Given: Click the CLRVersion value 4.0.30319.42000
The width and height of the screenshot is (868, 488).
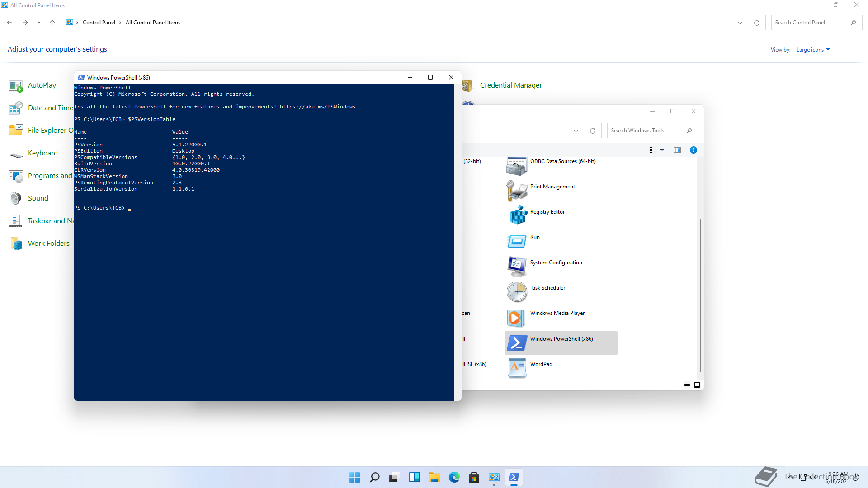Looking at the screenshot, I should [x=196, y=170].
